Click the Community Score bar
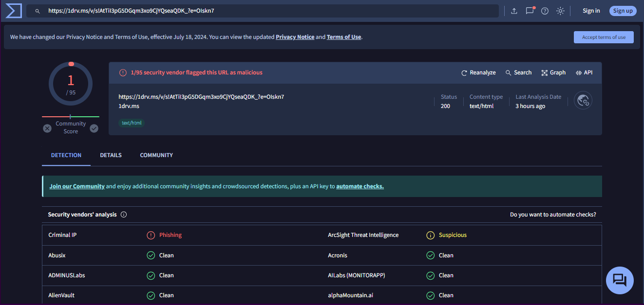 coord(71,117)
